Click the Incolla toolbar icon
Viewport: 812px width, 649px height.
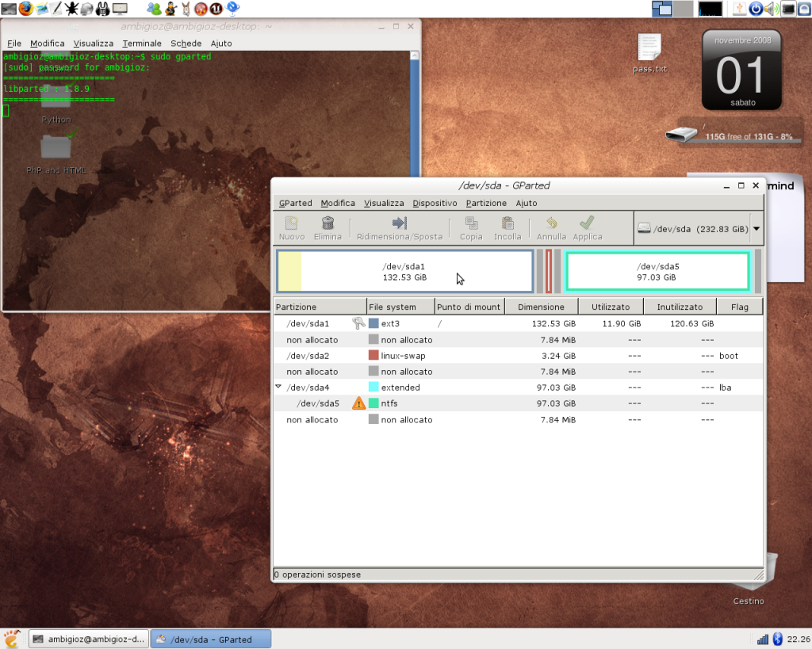[x=507, y=224]
